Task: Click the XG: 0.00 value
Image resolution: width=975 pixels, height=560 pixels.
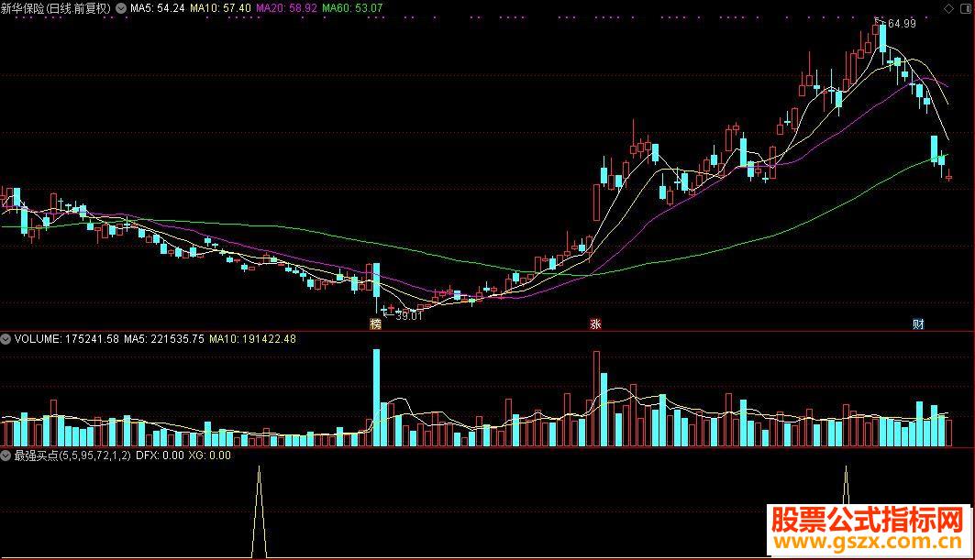Action: coord(209,456)
